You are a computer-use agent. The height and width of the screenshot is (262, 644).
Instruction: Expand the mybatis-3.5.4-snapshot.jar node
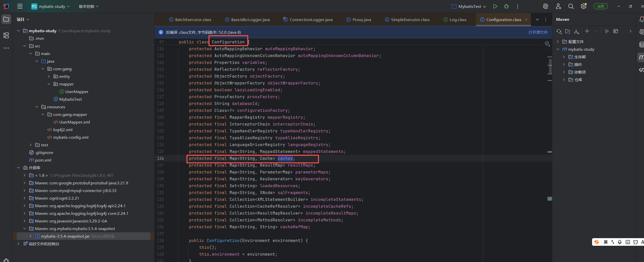point(31,236)
